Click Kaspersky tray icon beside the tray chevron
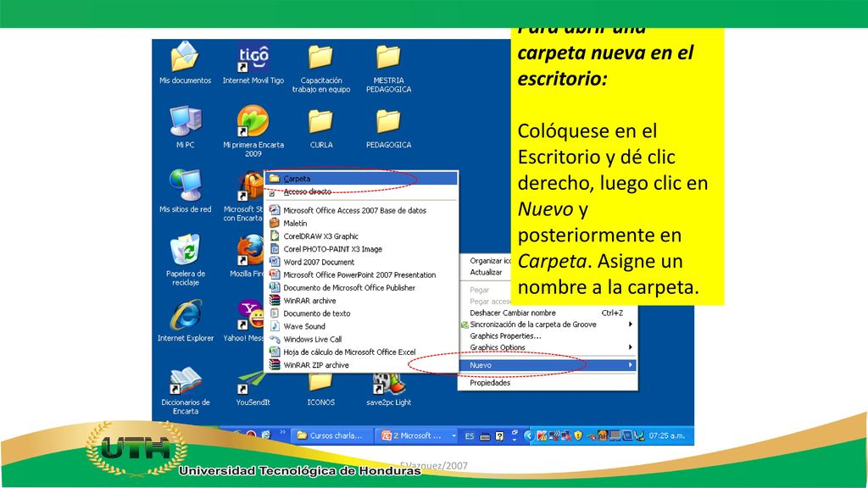 tap(542, 436)
